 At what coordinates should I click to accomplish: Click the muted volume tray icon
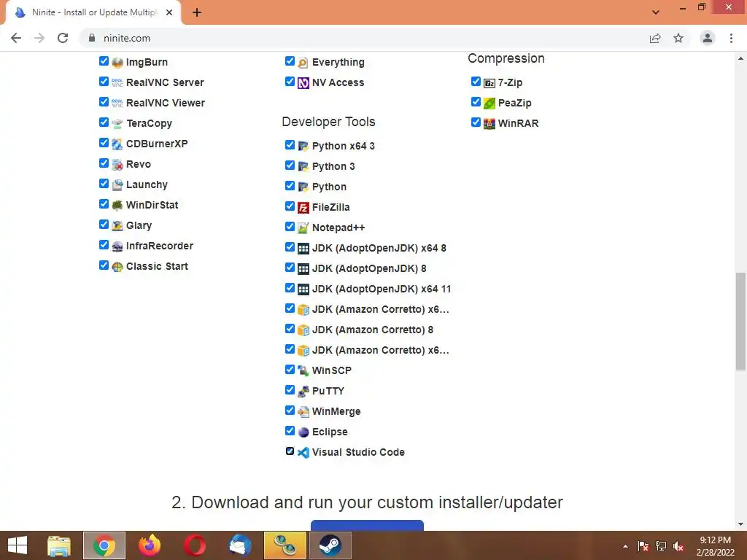pyautogui.click(x=678, y=546)
